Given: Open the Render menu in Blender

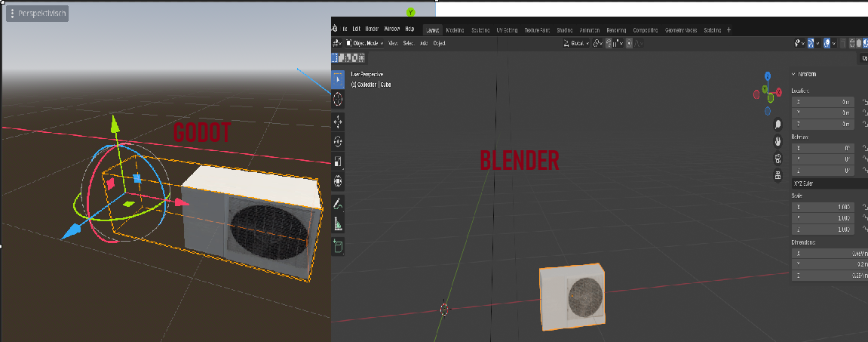Looking at the screenshot, I should 372,29.
